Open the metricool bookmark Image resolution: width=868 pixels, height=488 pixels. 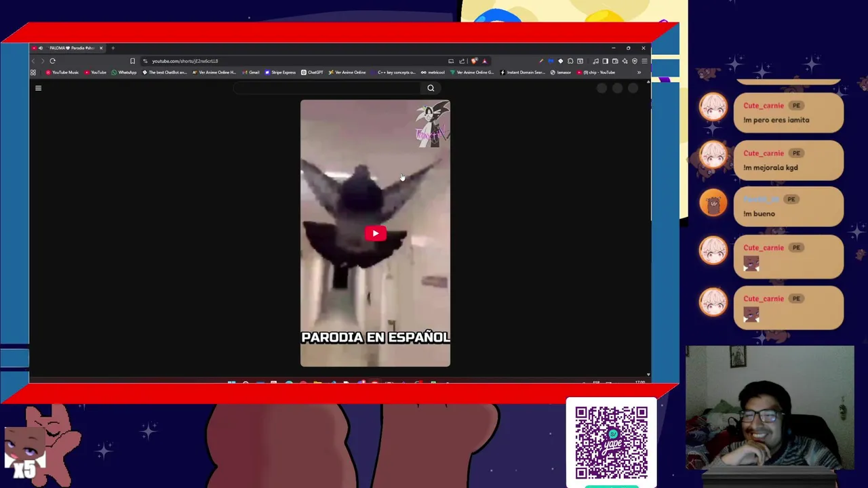tap(433, 73)
